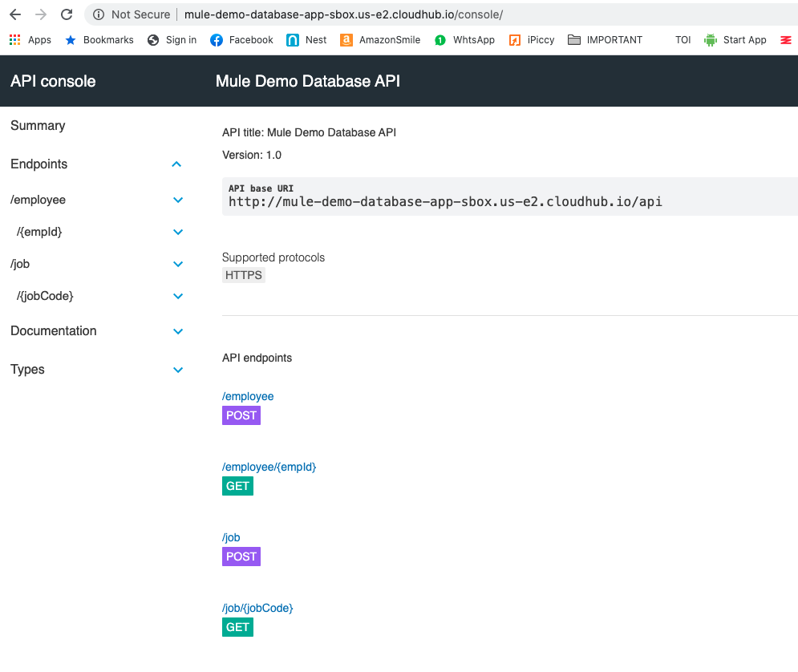This screenshot has width=798, height=672.
Task: Expand the Documentation section
Action: click(178, 331)
